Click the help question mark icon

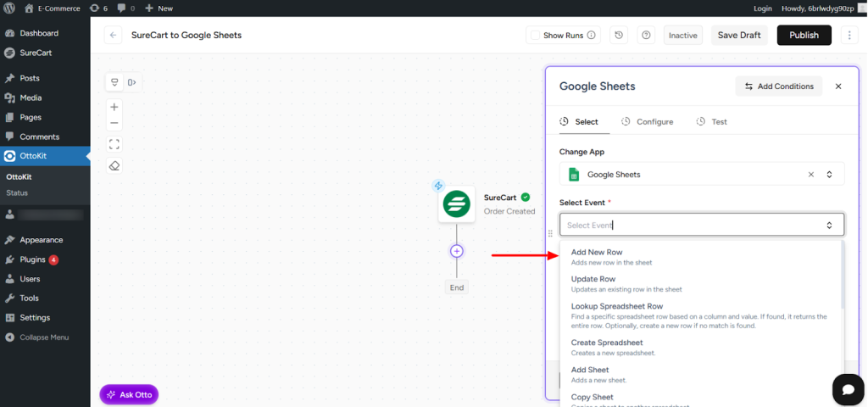[x=647, y=35]
